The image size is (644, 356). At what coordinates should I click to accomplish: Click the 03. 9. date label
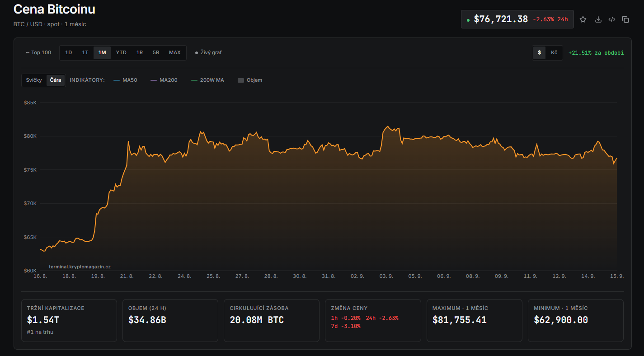tap(386, 276)
